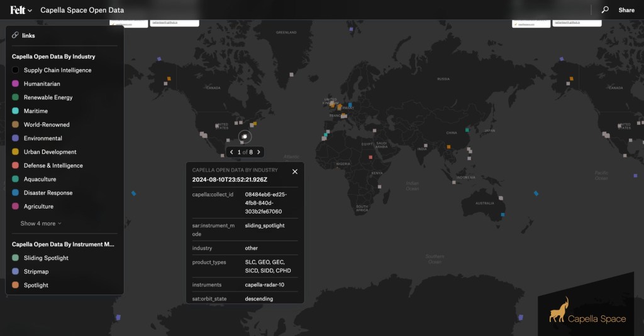Click the search magnifier icon
Viewport: 644px width, 336px height.
point(605,9)
